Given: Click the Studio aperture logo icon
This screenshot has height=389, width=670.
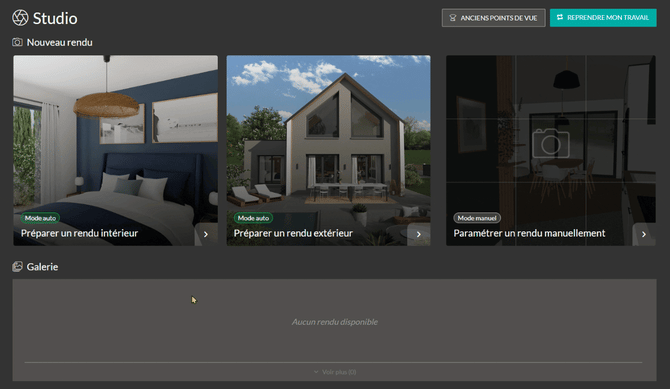Looking at the screenshot, I should (x=20, y=18).
